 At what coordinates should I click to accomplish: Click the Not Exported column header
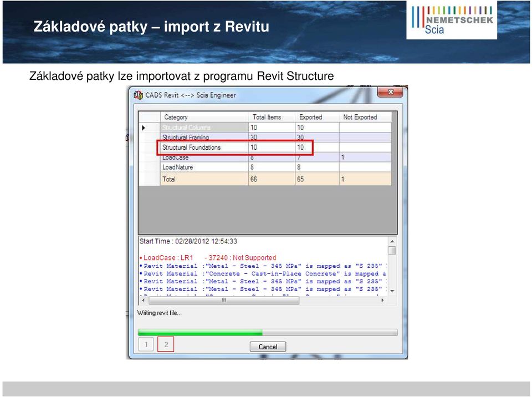pos(365,117)
